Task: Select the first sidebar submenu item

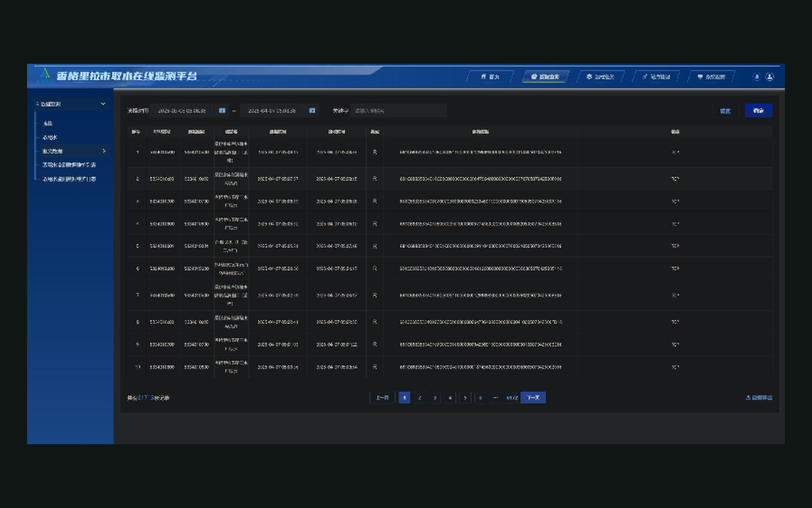Action: pyautogui.click(x=48, y=123)
